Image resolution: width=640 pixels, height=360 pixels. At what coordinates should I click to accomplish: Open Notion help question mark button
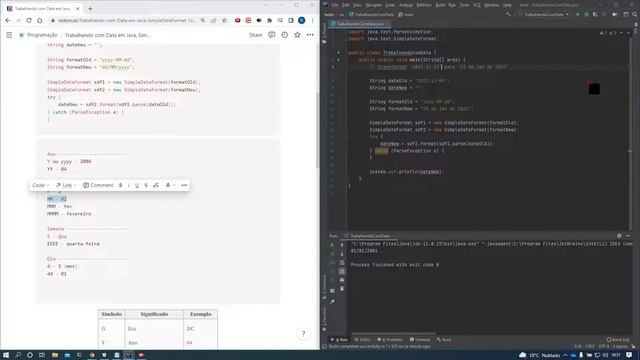[x=303, y=334]
